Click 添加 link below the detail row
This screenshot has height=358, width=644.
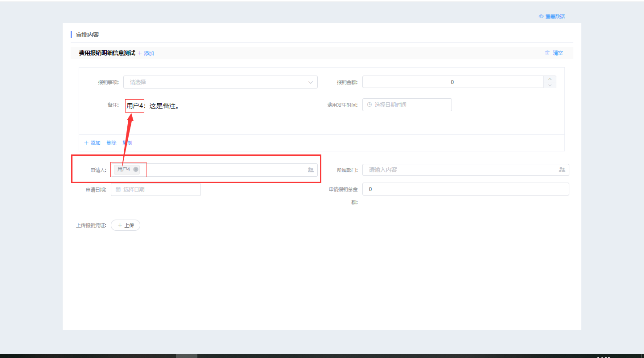92,143
